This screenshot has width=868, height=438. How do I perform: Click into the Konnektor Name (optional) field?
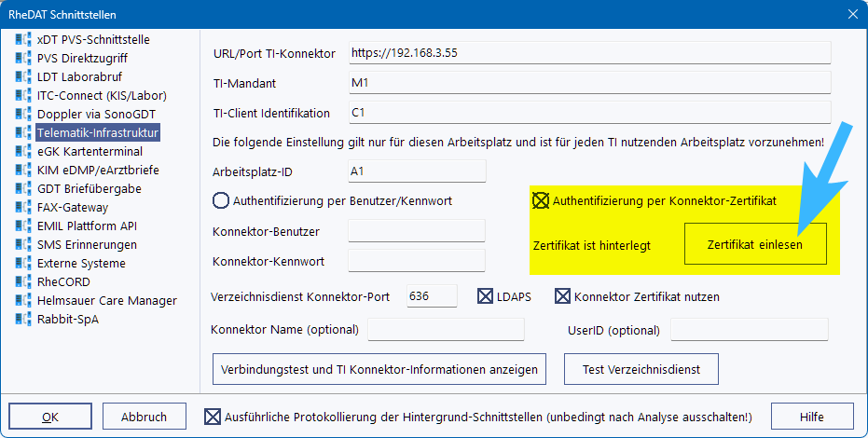tap(446, 330)
